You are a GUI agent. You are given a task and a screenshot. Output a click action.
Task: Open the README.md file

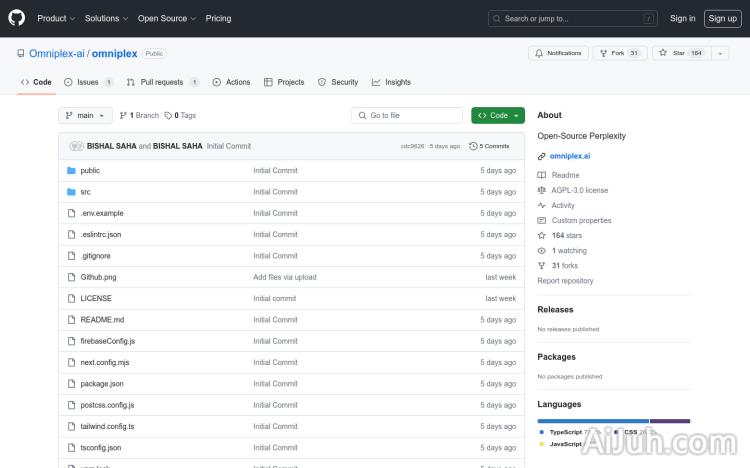[x=102, y=320]
